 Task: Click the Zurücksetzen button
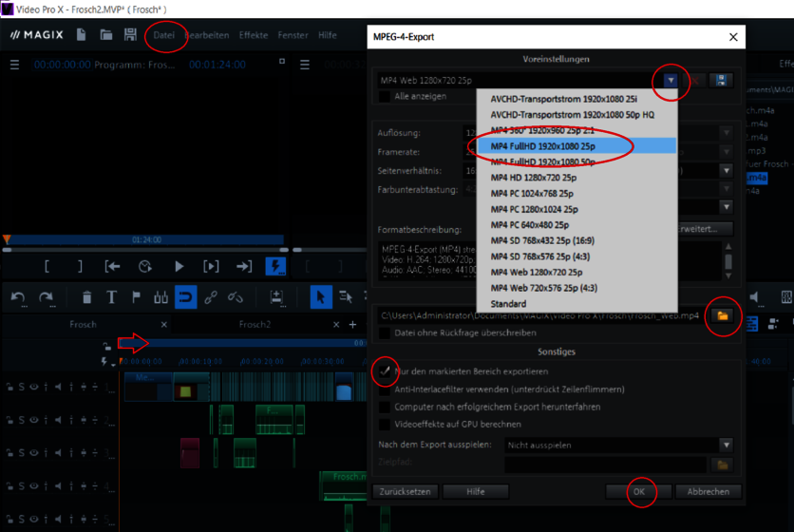[406, 491]
